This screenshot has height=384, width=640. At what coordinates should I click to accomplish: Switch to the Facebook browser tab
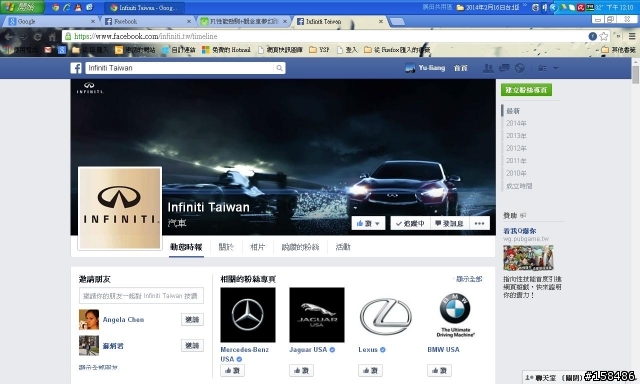click(x=147, y=21)
